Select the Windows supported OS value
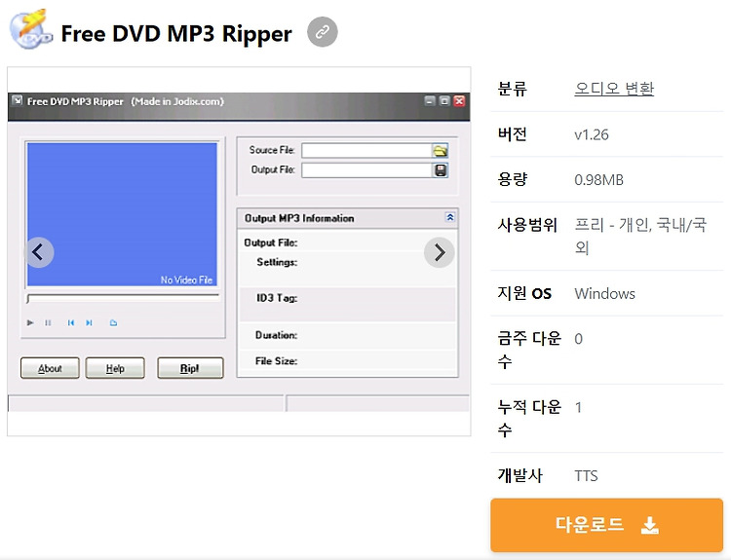Screen dimensions: 731x560 point(604,293)
